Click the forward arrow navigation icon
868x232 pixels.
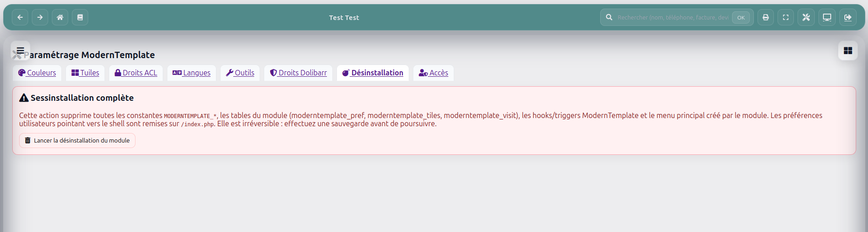(x=40, y=17)
